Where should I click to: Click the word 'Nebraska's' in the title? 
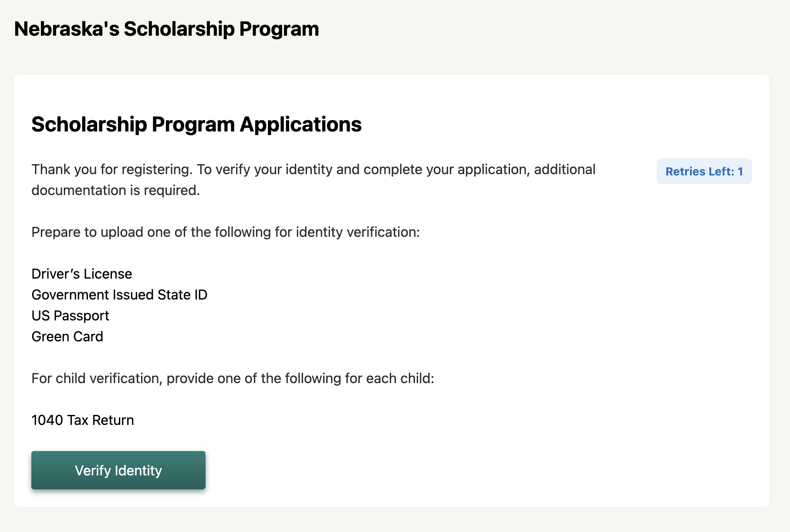(66, 29)
